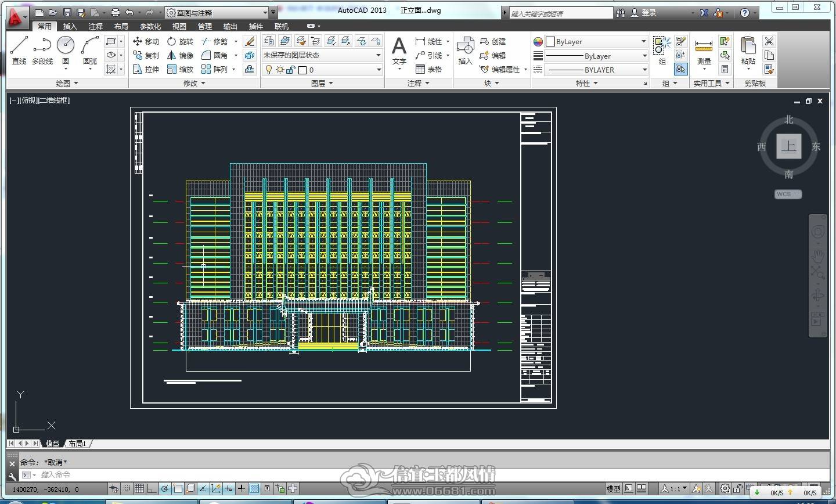Open the Layer Properties manager icon
Viewport: 836px width, 504px height.
(269, 41)
